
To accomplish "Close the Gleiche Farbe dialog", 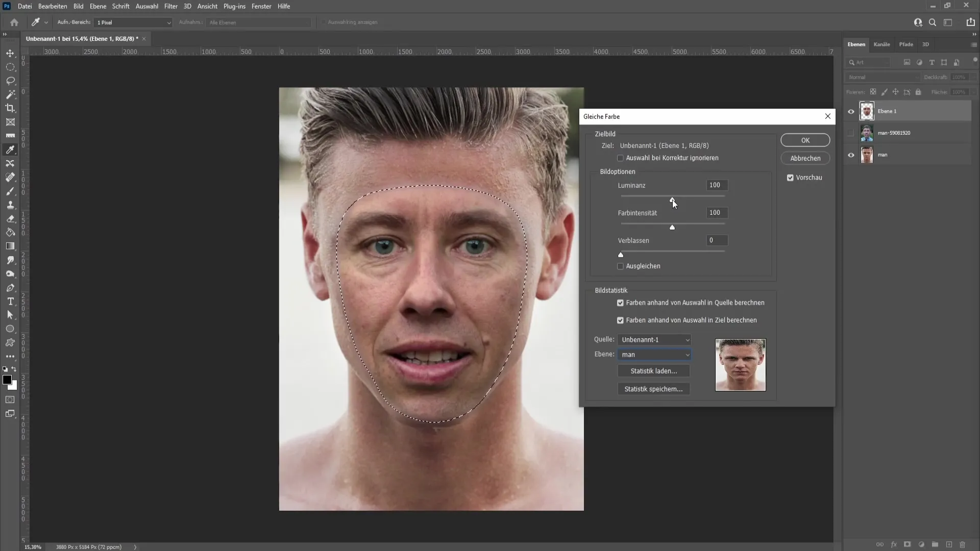I will pos(827,116).
